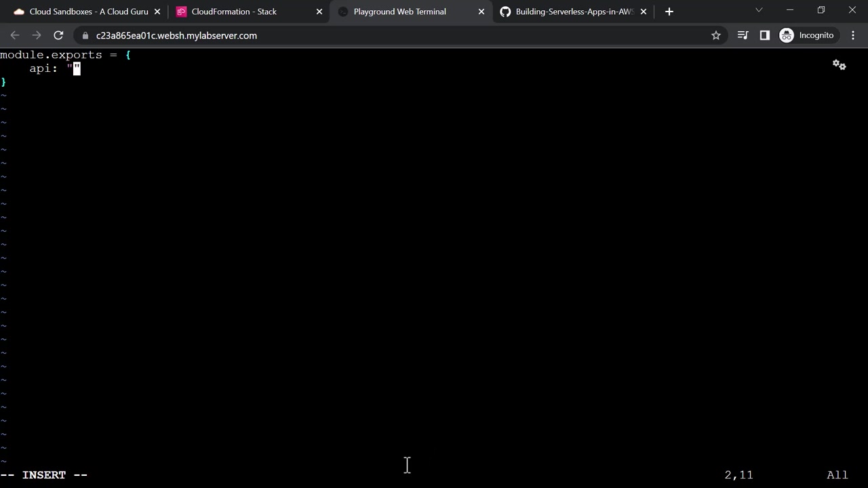This screenshot has width=868, height=488.
Task: Open the terminal settings gear icon
Action: (x=840, y=65)
